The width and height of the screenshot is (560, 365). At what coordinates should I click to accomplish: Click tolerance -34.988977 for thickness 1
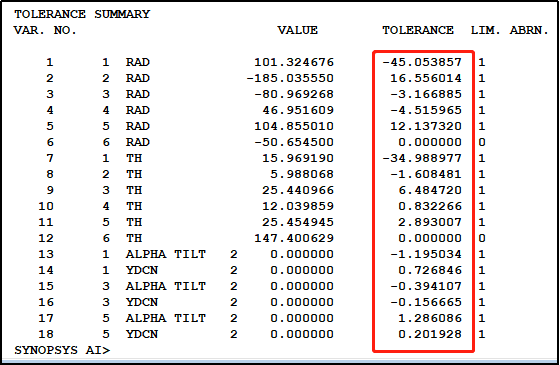422,158
